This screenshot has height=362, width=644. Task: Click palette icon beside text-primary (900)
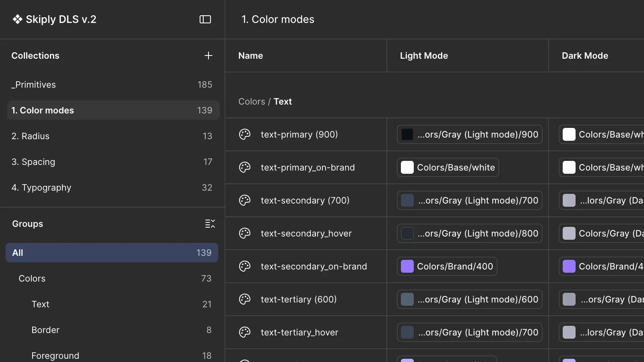pos(245,134)
